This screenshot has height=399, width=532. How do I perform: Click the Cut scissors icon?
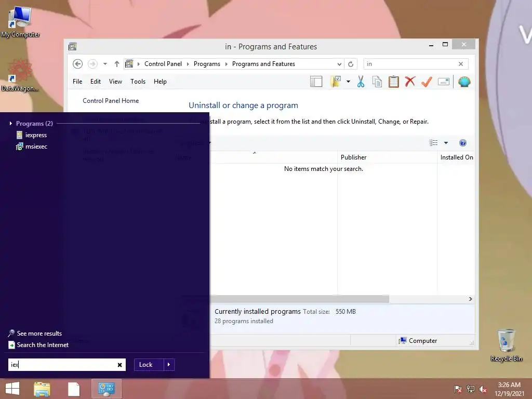(361, 82)
